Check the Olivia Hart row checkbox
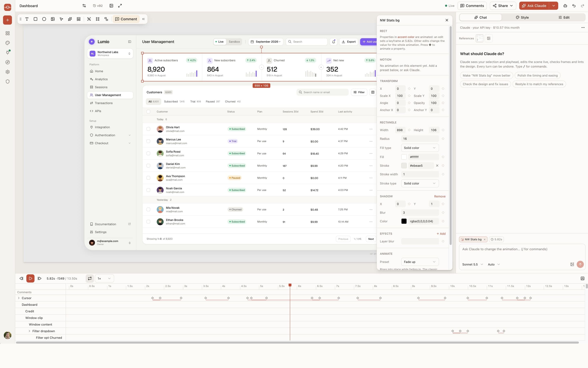This screenshot has width=588, height=368. [148, 129]
